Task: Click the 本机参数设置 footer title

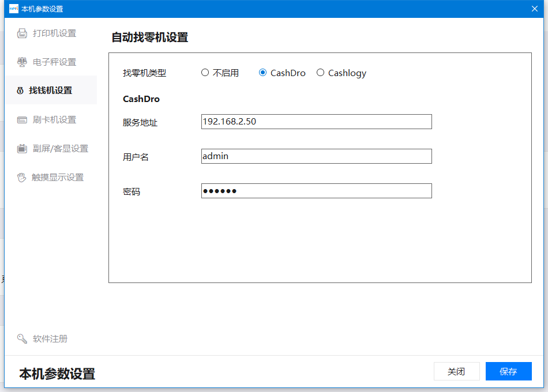Action: pyautogui.click(x=57, y=374)
